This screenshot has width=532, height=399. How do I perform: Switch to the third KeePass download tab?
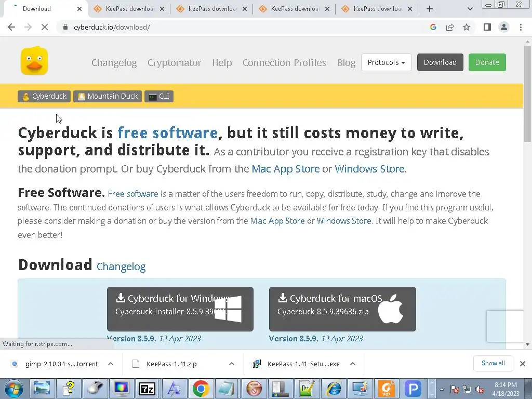294,9
